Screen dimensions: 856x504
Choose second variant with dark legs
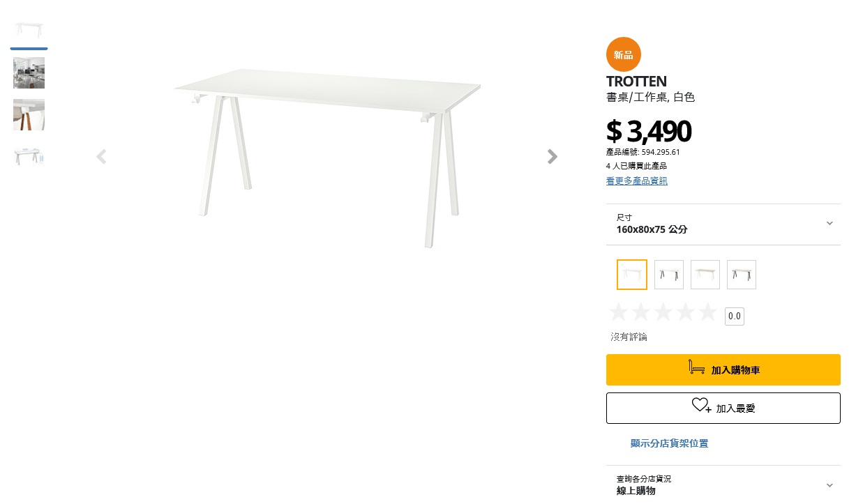(x=669, y=275)
